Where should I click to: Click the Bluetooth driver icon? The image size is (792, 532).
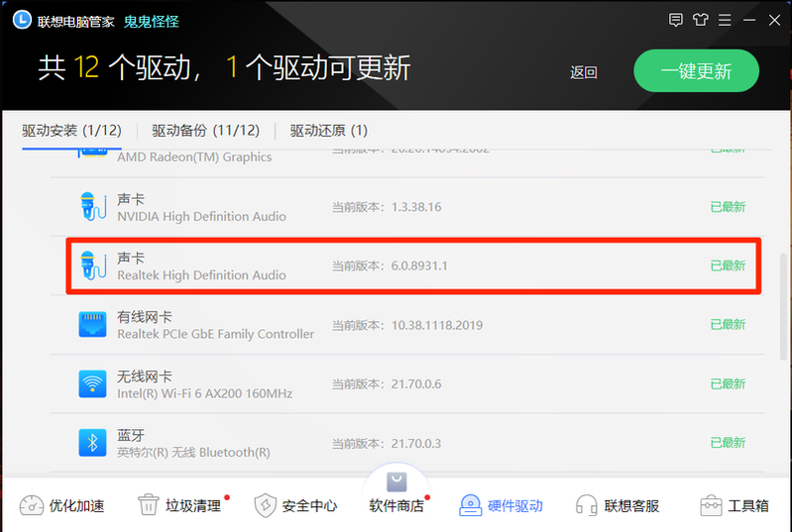click(x=92, y=443)
